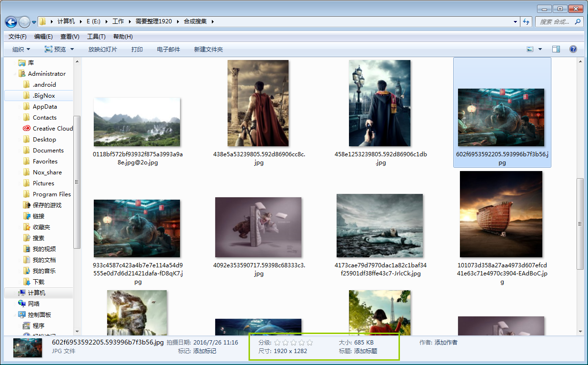Click the 保存的游戏 folder icon

point(27,205)
